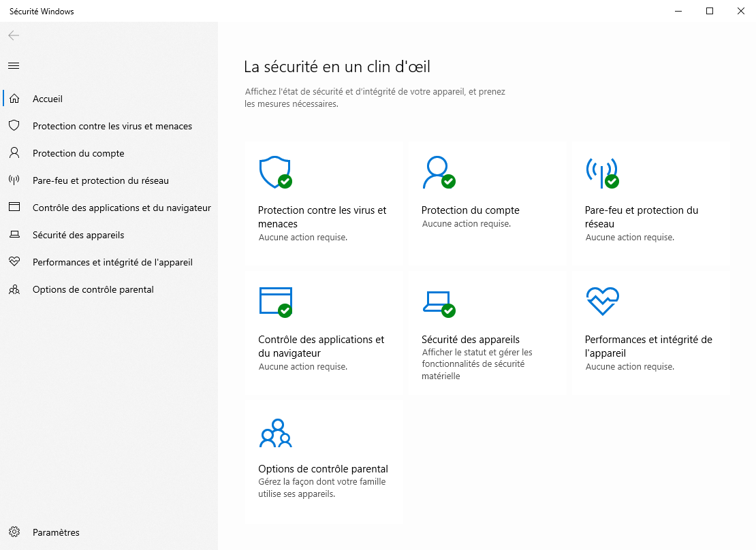Viewport: 756px width, 550px height.
Task: Click the large firewall antenna icon
Action: click(602, 173)
